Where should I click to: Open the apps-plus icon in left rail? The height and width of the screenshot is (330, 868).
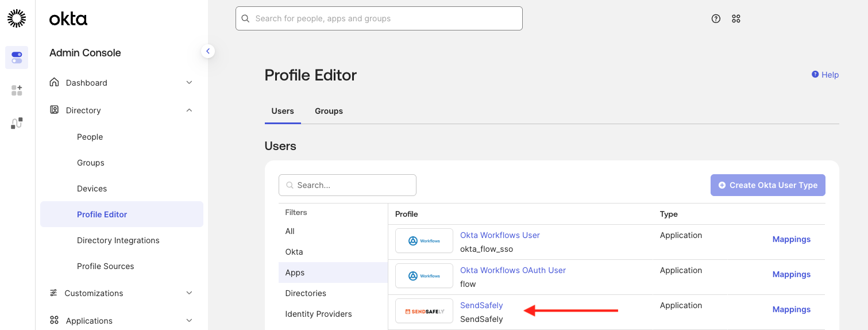17,90
